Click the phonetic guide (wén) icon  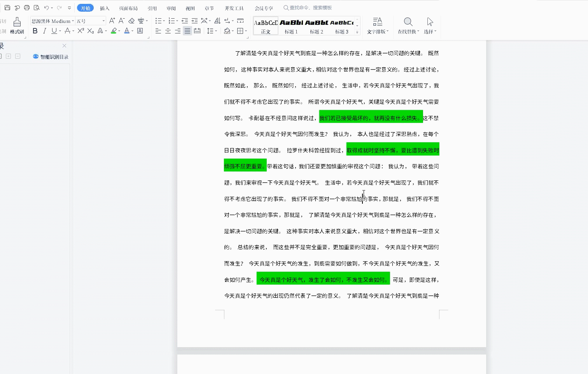141,21
